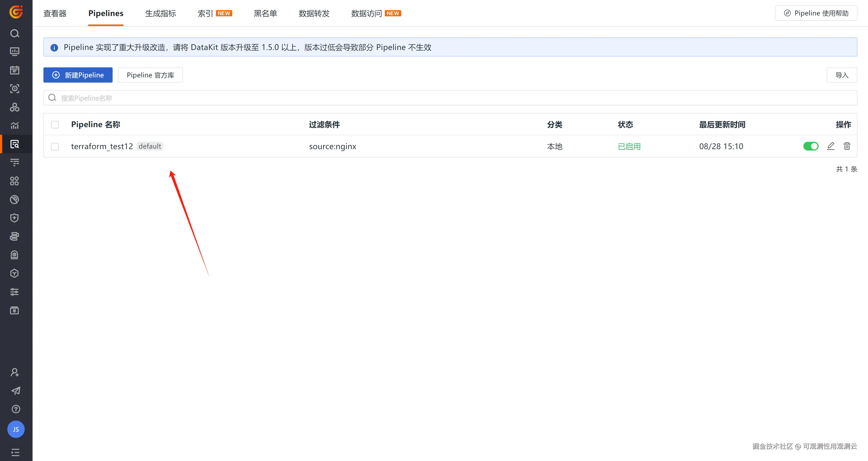Viewport: 868px width, 461px height.
Task: Click the question mark help icon
Action: [x=15, y=409]
